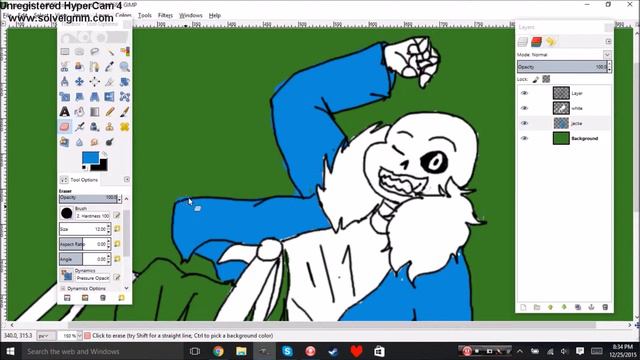Select the Flip tool
This screenshot has width=640, height=360.
109,97
